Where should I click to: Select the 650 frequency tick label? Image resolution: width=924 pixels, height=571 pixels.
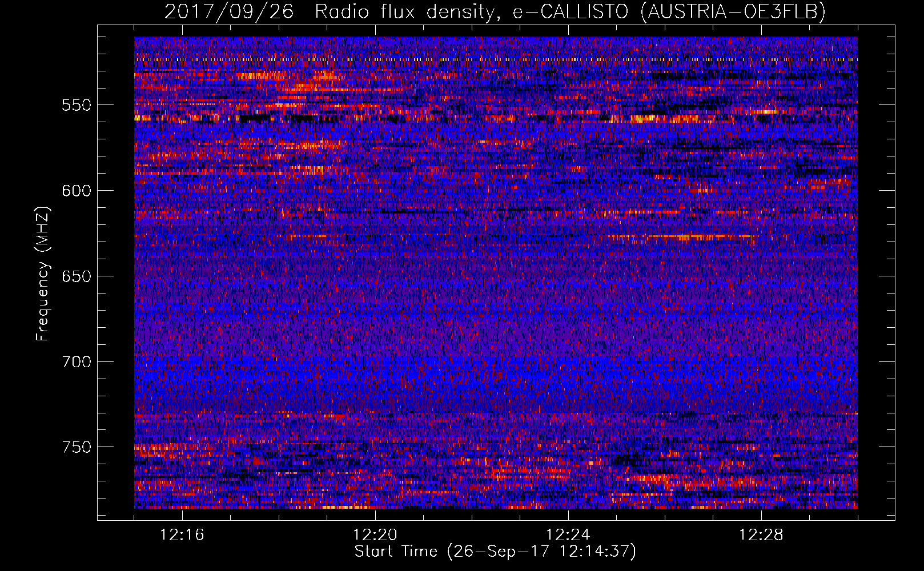coord(77,276)
